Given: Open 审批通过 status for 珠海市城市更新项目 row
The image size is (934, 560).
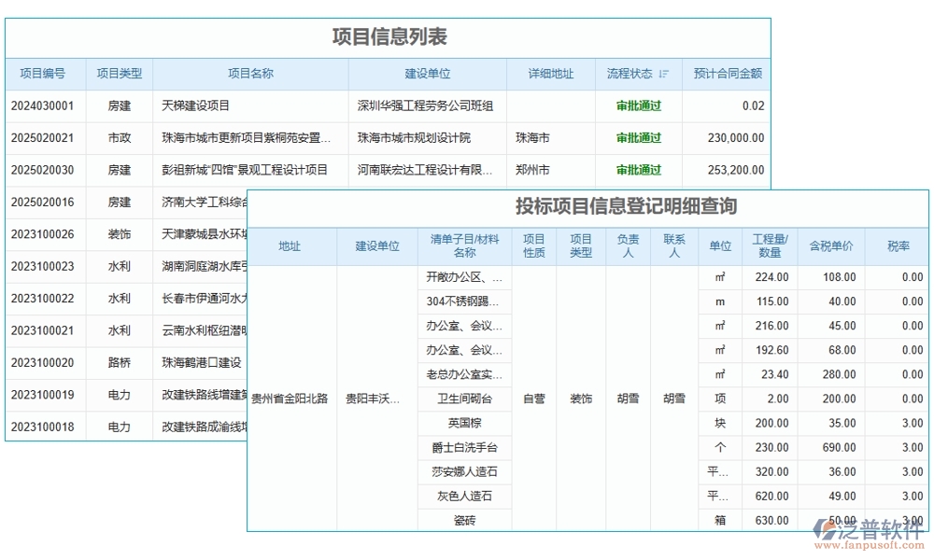Looking at the screenshot, I should pyautogui.click(x=640, y=138).
